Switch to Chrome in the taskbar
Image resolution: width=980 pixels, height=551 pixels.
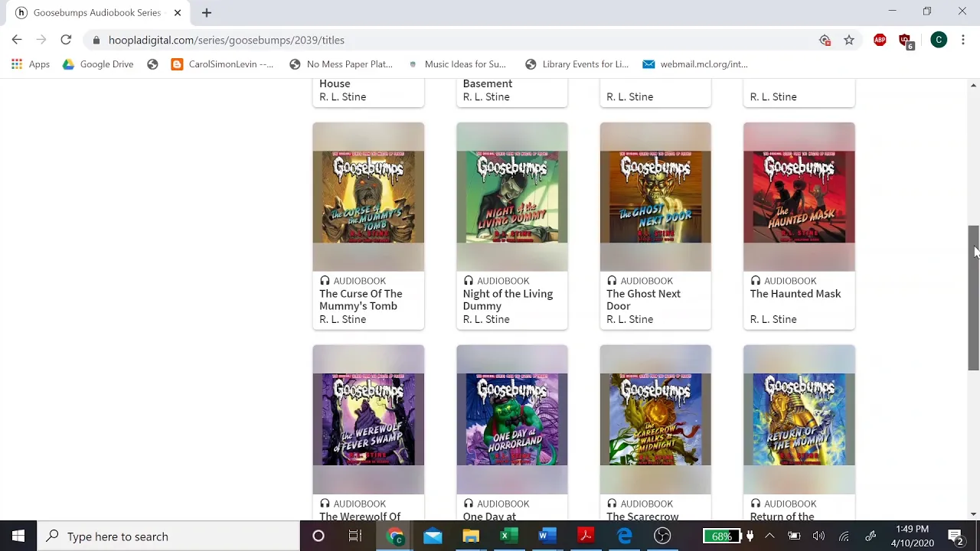395,536
